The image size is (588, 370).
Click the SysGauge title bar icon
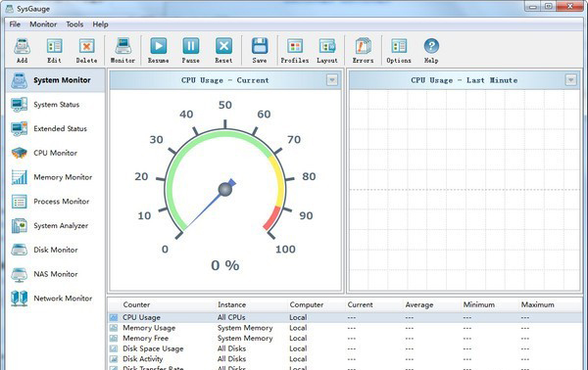tap(10, 8)
